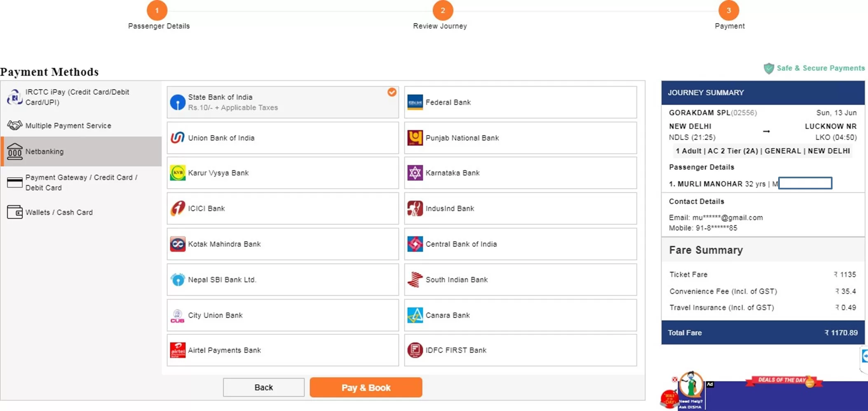Switch to Wallets / Cash Card tab
The height and width of the screenshot is (411, 868).
(59, 213)
